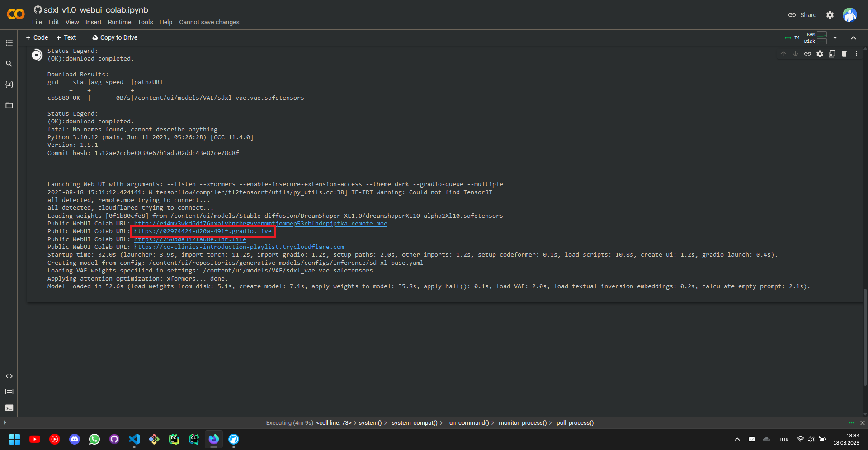Viewport: 868px width, 450px height.
Task: Click Copy to Drive button
Action: 115,37
